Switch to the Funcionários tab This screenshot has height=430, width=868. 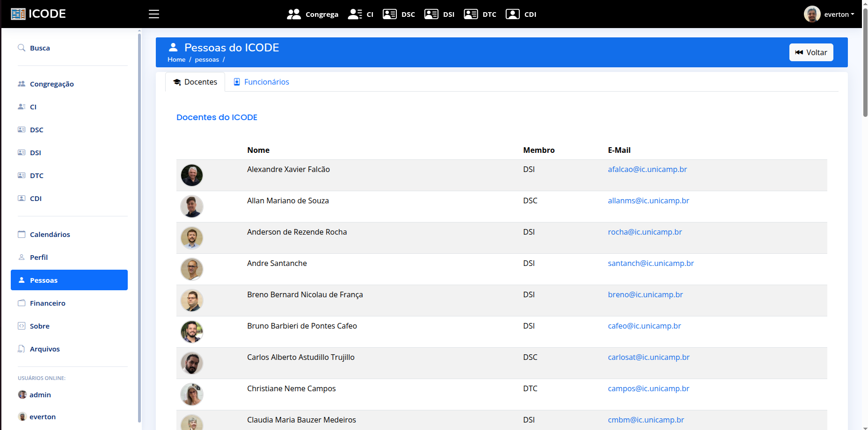(x=261, y=82)
